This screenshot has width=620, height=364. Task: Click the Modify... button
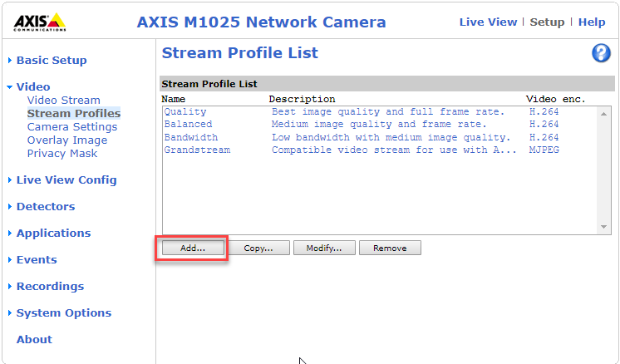pyautogui.click(x=324, y=248)
